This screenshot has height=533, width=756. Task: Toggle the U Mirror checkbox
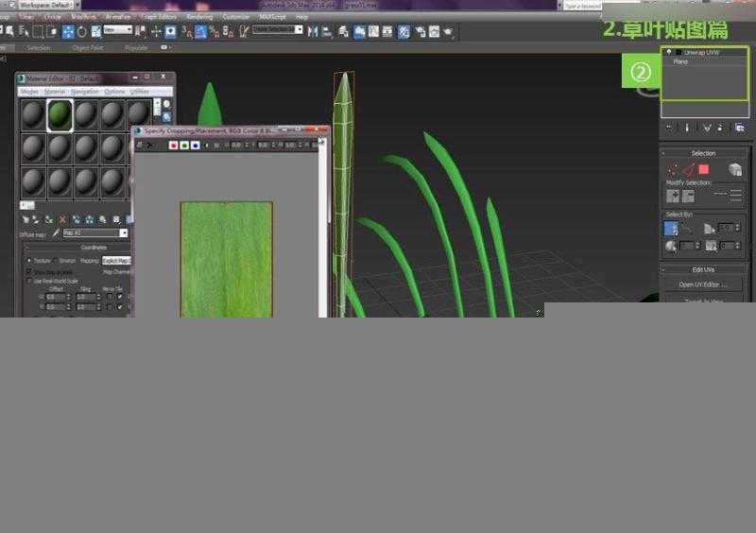pos(110,296)
